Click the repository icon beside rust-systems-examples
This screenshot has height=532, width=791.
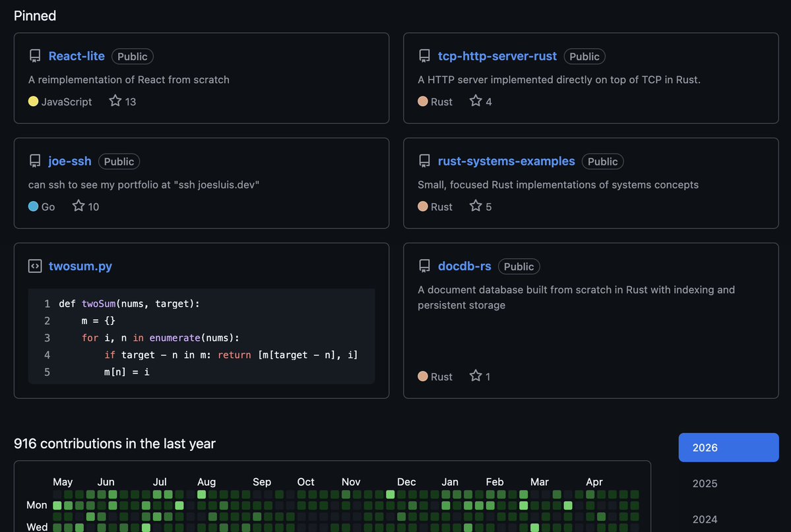pyautogui.click(x=424, y=161)
